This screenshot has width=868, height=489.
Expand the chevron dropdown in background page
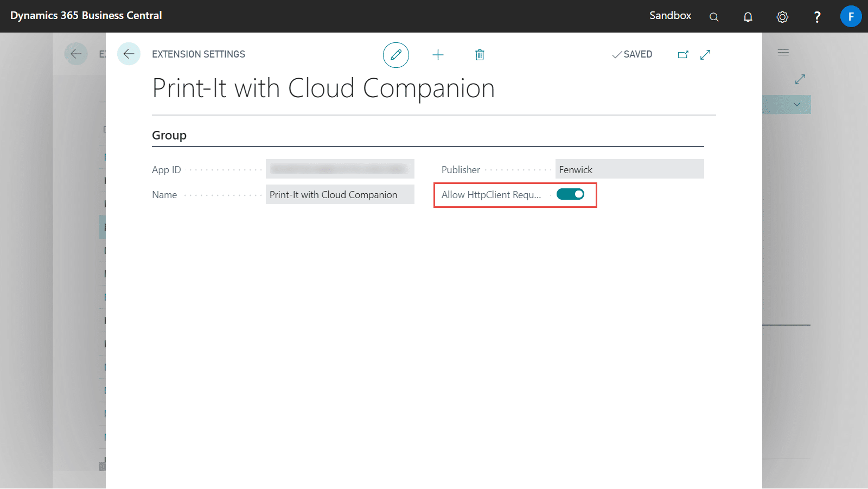coord(797,104)
